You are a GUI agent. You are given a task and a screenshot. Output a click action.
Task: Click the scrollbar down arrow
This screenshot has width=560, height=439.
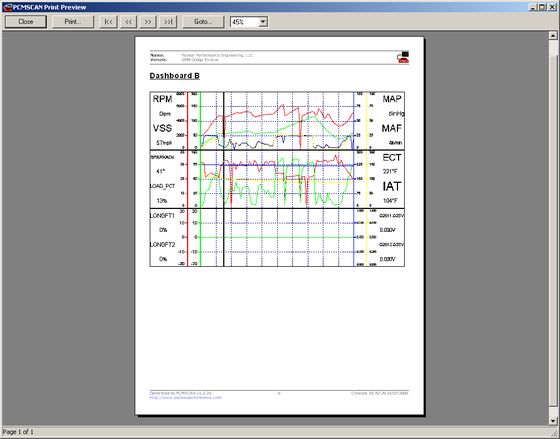pos(552,421)
